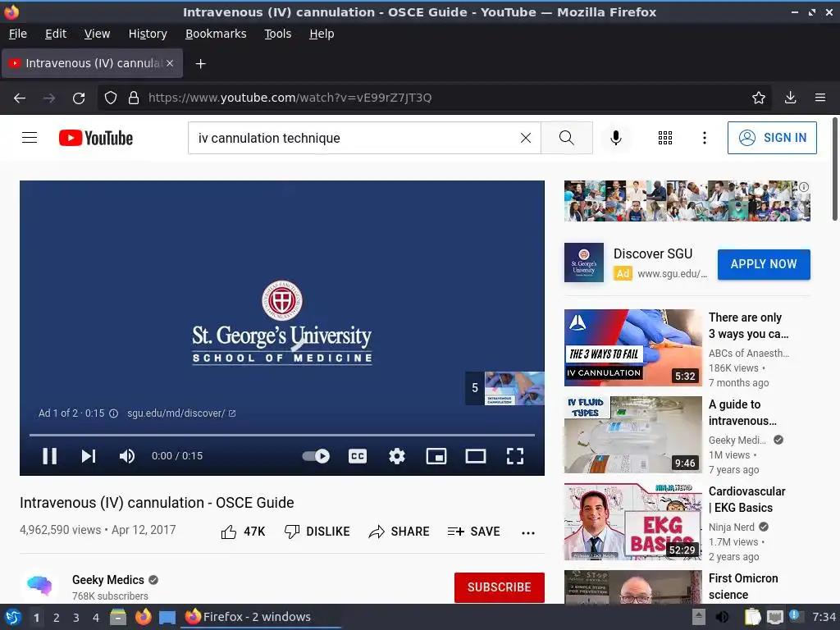The image size is (840, 630).
Task: Open the Bookmarks menu
Action: pyautogui.click(x=216, y=34)
